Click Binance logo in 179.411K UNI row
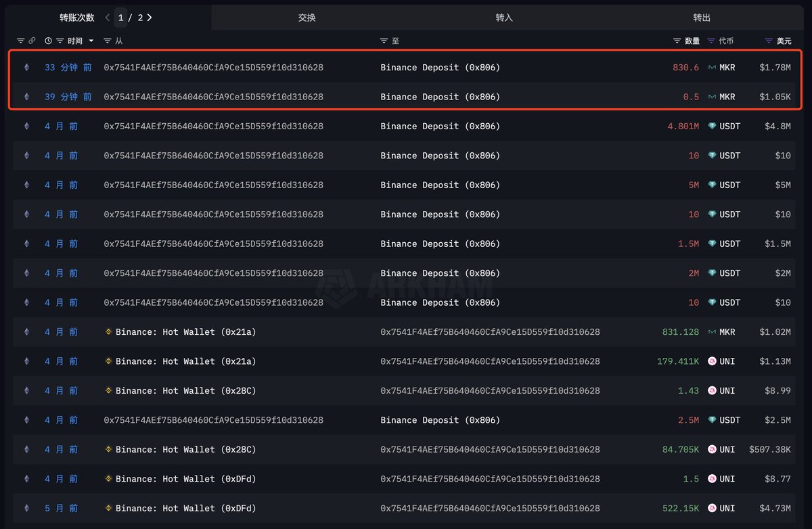The height and width of the screenshot is (529, 812). 108,361
